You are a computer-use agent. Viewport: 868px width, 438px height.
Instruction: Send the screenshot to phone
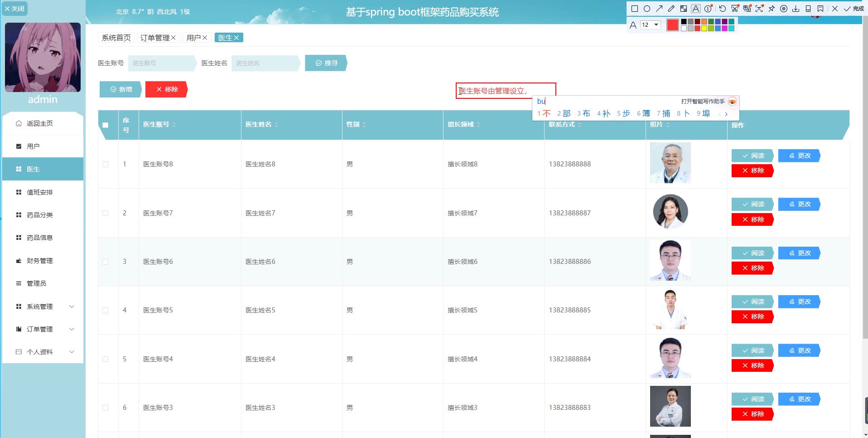click(x=808, y=9)
